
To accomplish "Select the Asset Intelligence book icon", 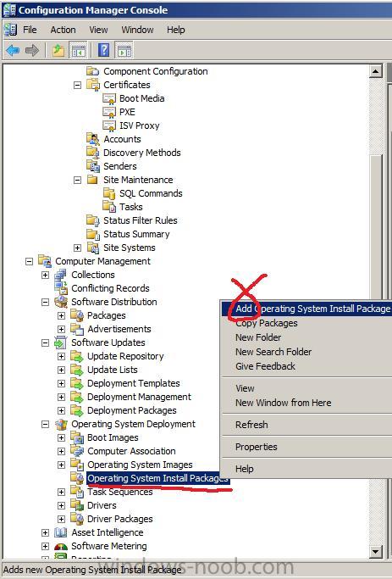I will [60, 532].
